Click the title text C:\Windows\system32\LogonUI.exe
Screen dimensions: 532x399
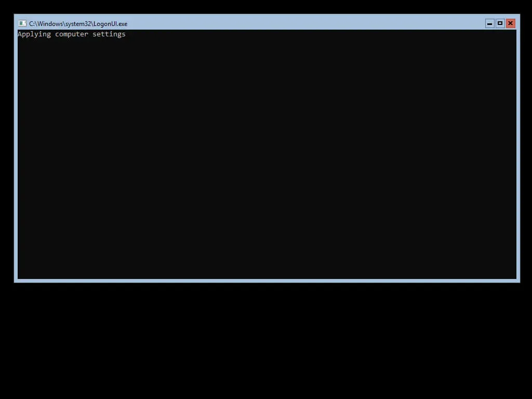78,24
